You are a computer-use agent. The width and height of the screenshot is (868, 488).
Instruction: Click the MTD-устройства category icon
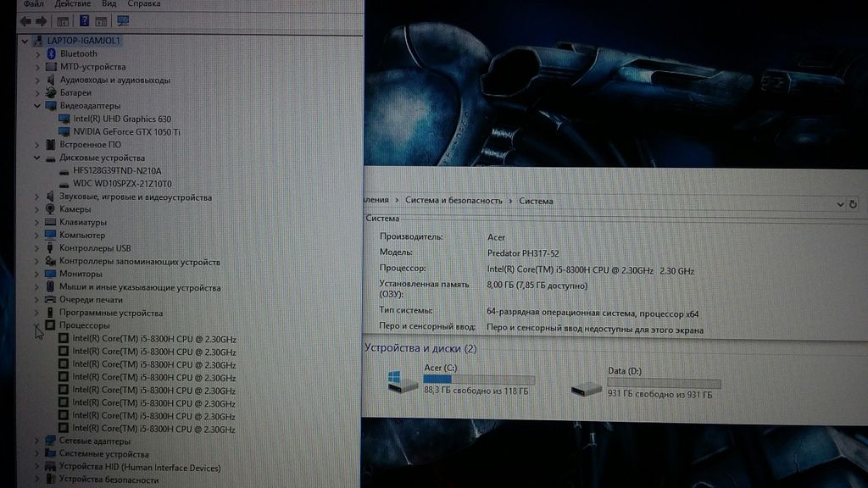click(51, 67)
